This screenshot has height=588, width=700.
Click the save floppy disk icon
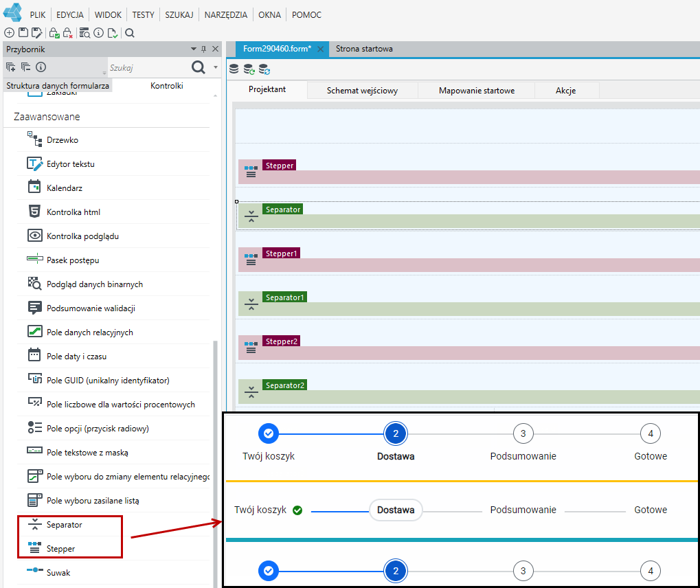23,32
